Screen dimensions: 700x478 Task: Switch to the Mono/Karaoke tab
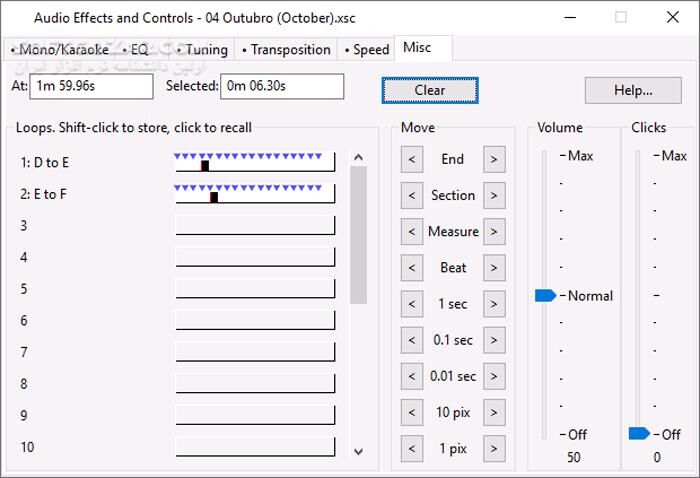click(x=60, y=49)
